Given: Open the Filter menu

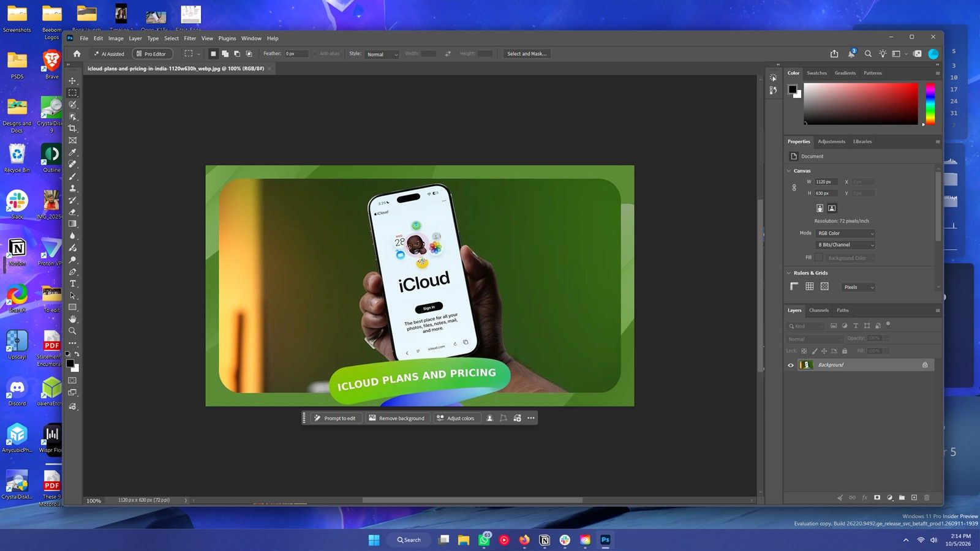Looking at the screenshot, I should point(190,38).
